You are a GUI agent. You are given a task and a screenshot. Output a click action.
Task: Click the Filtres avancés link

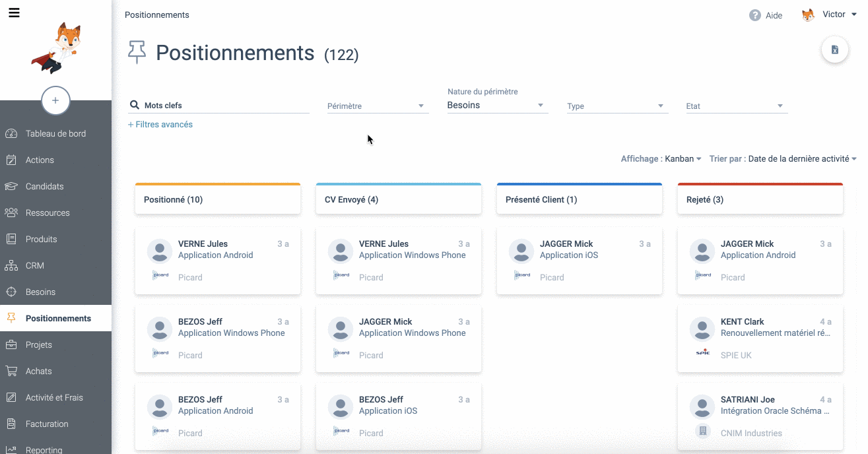point(160,124)
